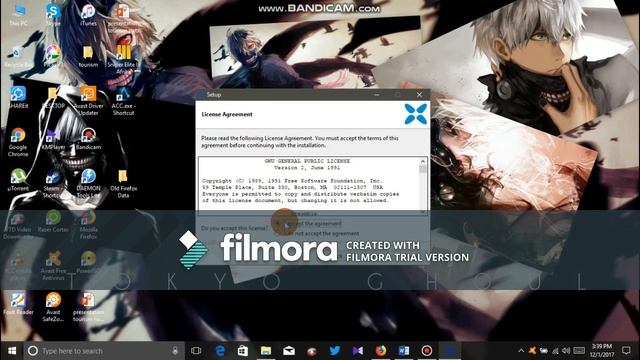Open Visual Studio from the taskbar
The height and width of the screenshot is (360, 640).
coord(358,351)
